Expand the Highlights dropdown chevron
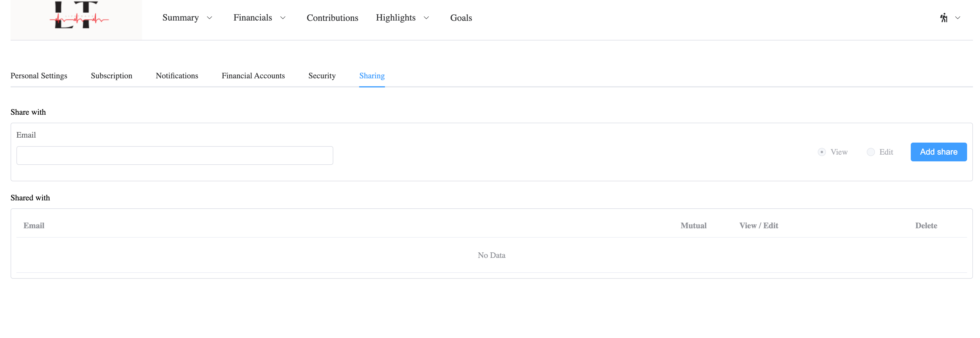This screenshot has width=980, height=338. pyautogui.click(x=426, y=18)
